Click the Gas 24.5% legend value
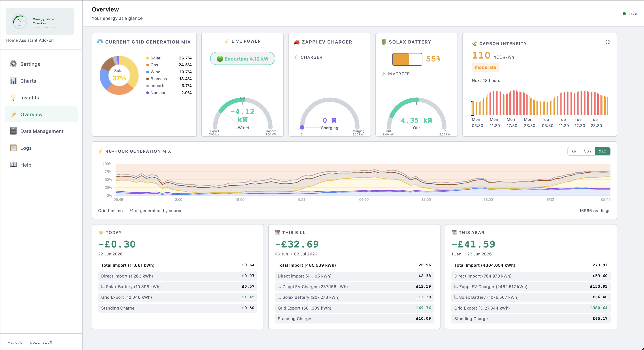The width and height of the screenshot is (644, 350). 185,65
